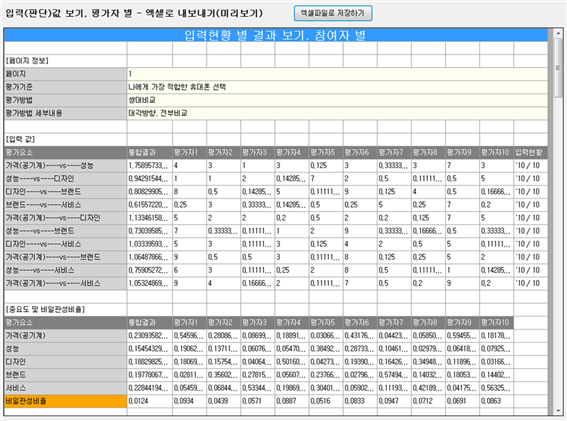Select the inconsistency ratio value 0.0124

tap(150, 401)
